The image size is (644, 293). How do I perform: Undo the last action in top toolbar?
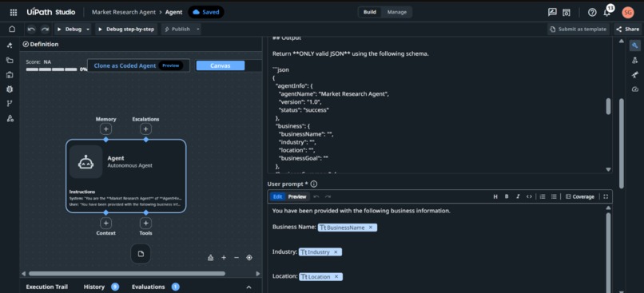click(x=32, y=29)
